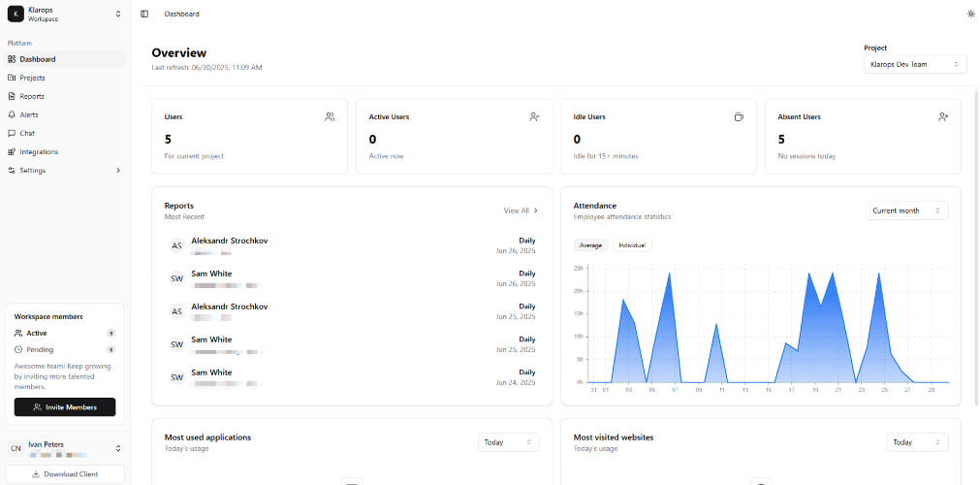
Task: Click AS avatar of Jun 25 report
Action: (x=176, y=311)
